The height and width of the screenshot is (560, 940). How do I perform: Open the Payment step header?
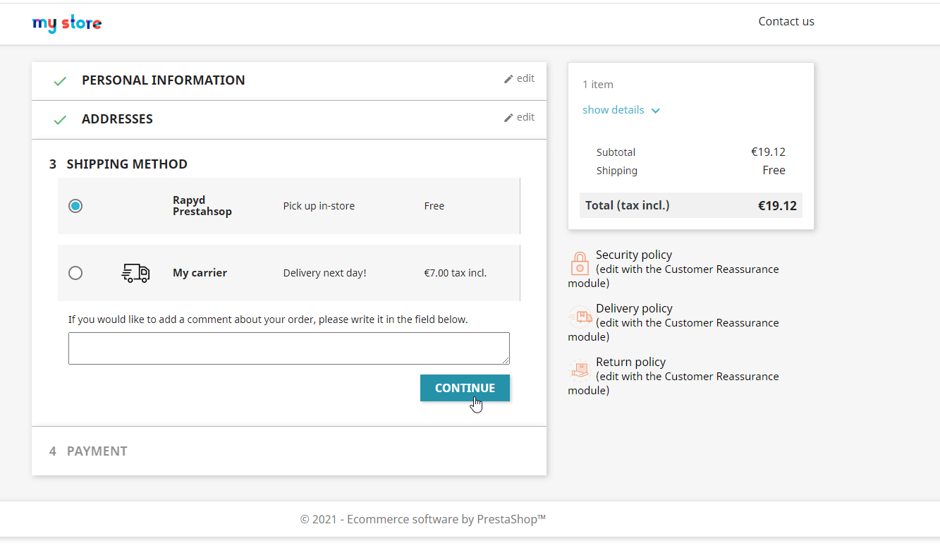97,451
